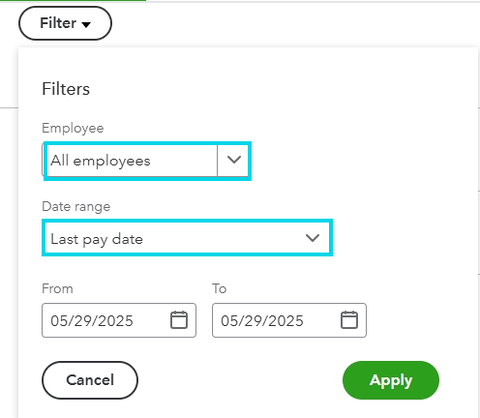Open the From date calendar picker icon
The height and width of the screenshot is (418, 480).
click(x=179, y=320)
